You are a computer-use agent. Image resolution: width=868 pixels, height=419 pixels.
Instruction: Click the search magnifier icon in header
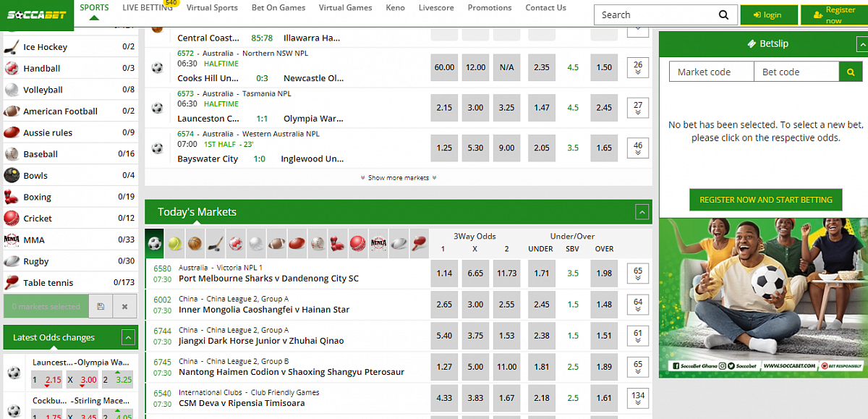723,15
